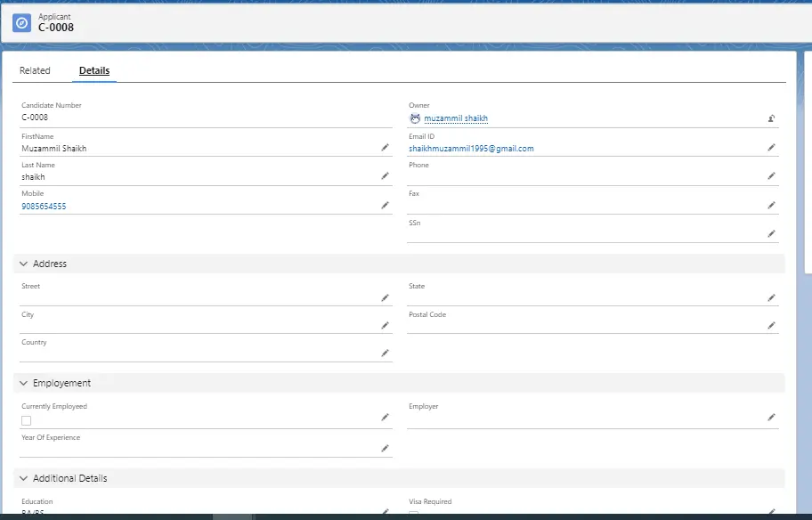Open the muzammil shaikh owner link
Viewport: 812px width, 520px height.
click(x=456, y=118)
